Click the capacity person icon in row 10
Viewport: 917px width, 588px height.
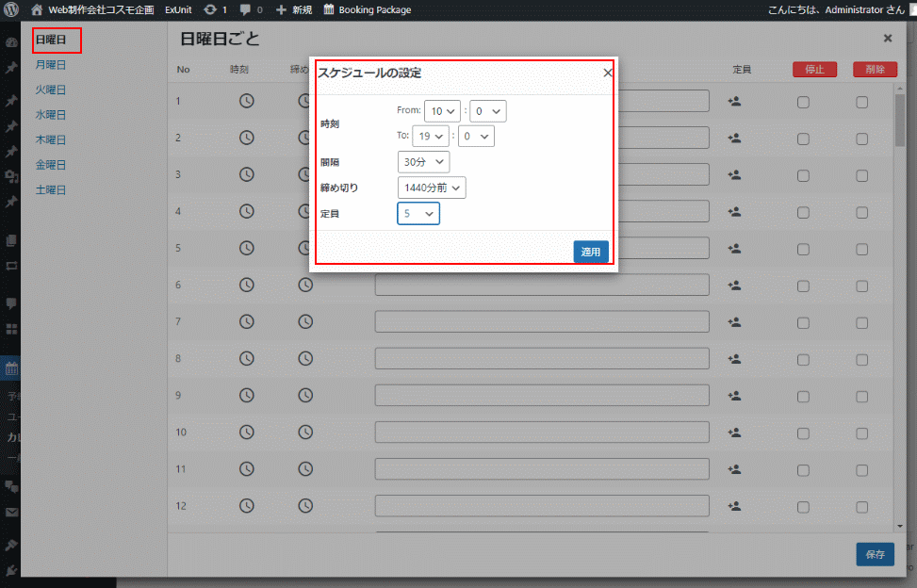click(735, 432)
